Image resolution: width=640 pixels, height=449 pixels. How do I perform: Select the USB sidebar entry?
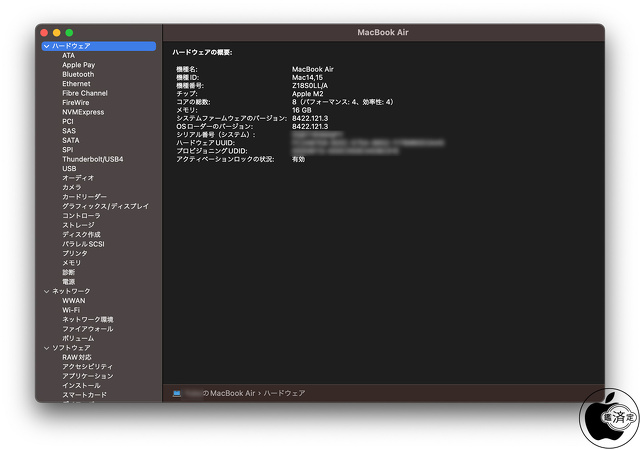click(x=69, y=169)
